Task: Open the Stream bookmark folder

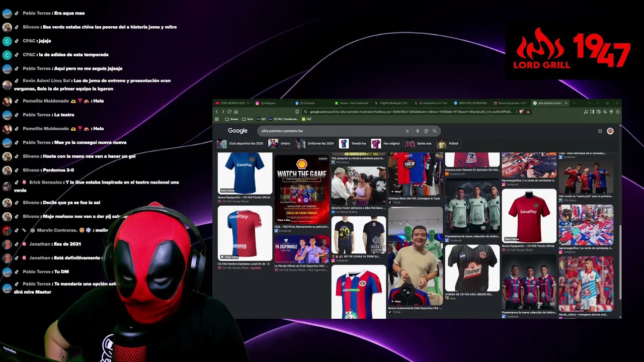Action: pyautogui.click(x=231, y=119)
